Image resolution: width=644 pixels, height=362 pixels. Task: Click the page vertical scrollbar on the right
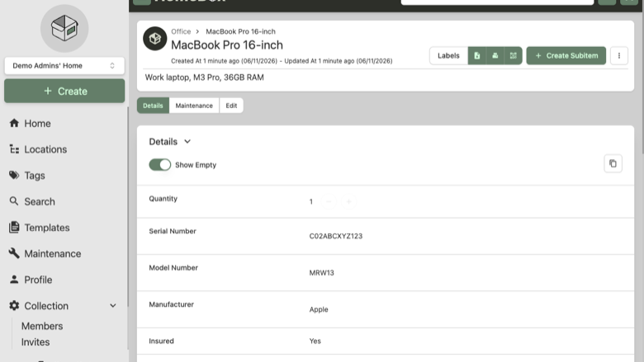tap(642, 77)
